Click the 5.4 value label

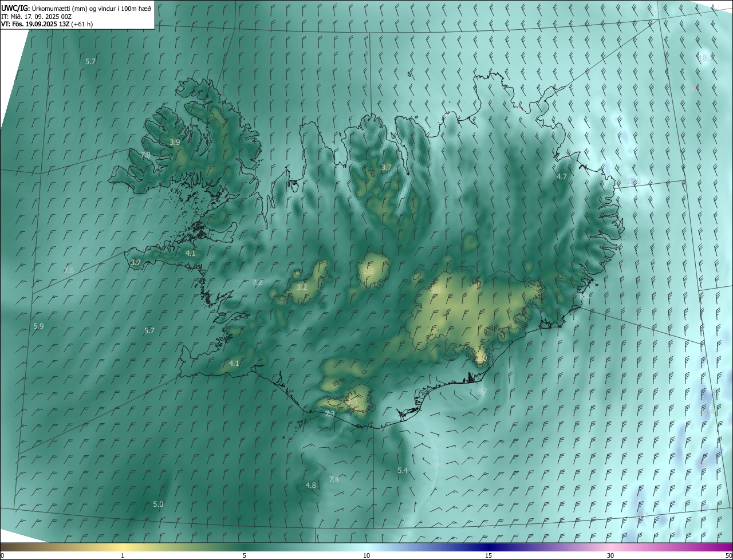click(403, 470)
